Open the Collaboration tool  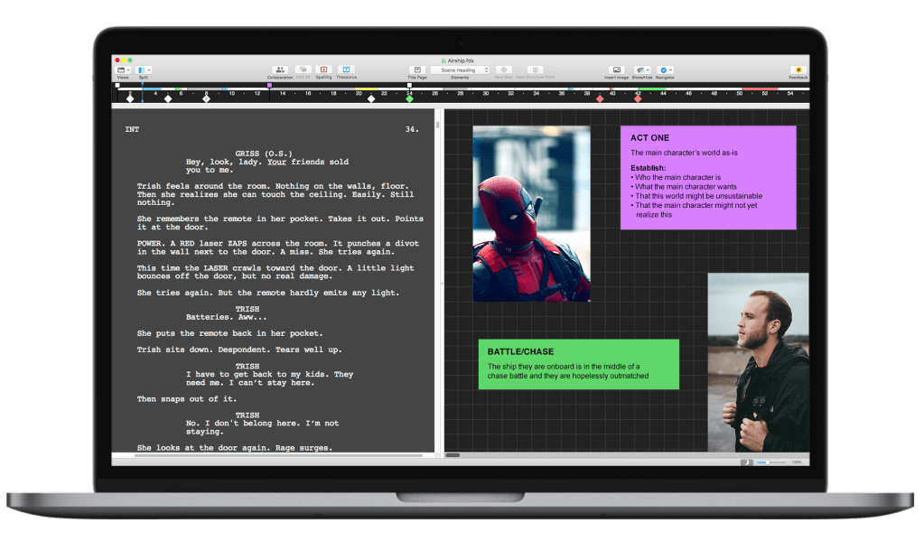pyautogui.click(x=280, y=70)
